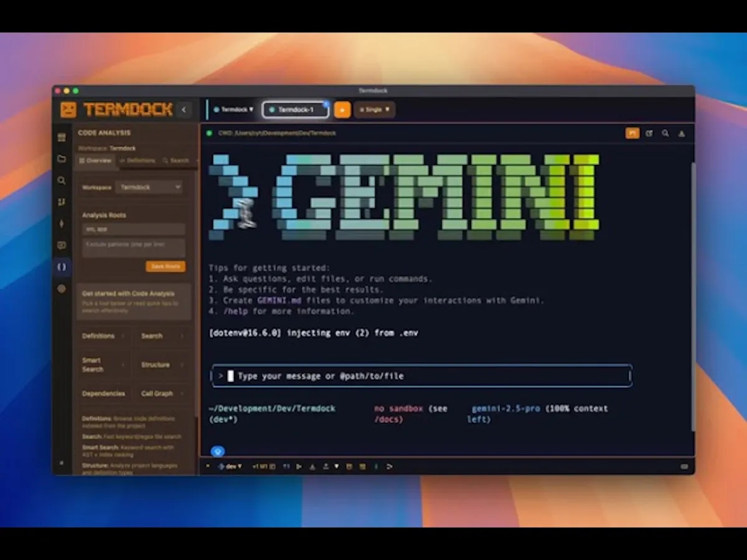Click the Analysis Roots input field

point(134,230)
